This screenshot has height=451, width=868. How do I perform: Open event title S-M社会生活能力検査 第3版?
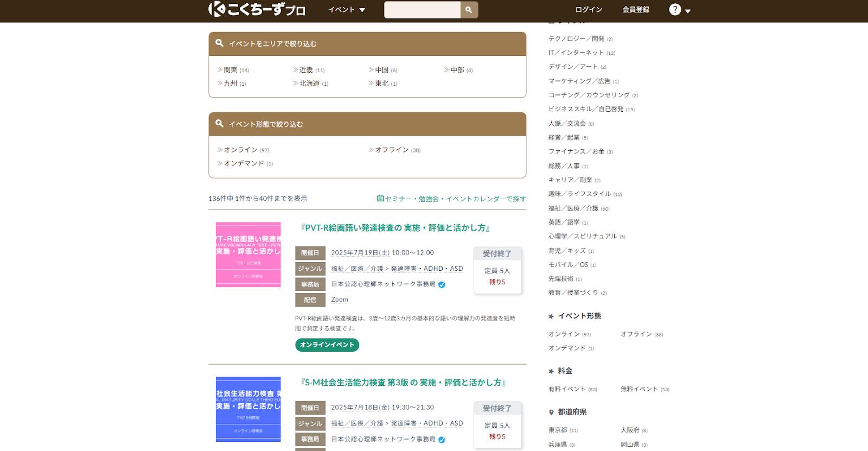[404, 383]
